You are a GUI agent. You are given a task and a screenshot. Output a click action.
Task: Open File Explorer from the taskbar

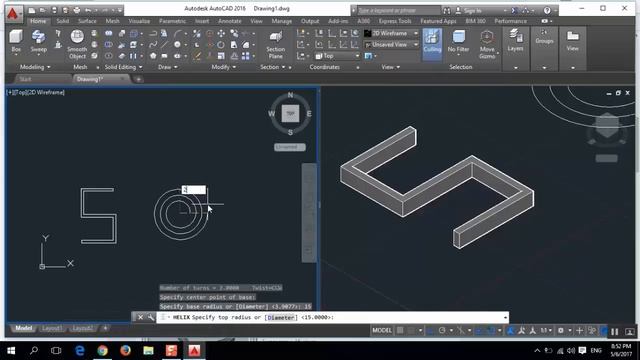(148, 351)
